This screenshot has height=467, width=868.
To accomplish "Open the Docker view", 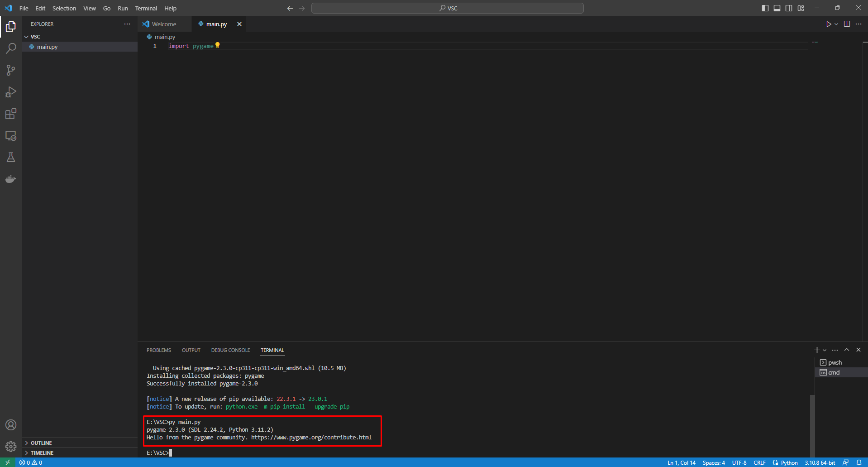I will [11, 179].
